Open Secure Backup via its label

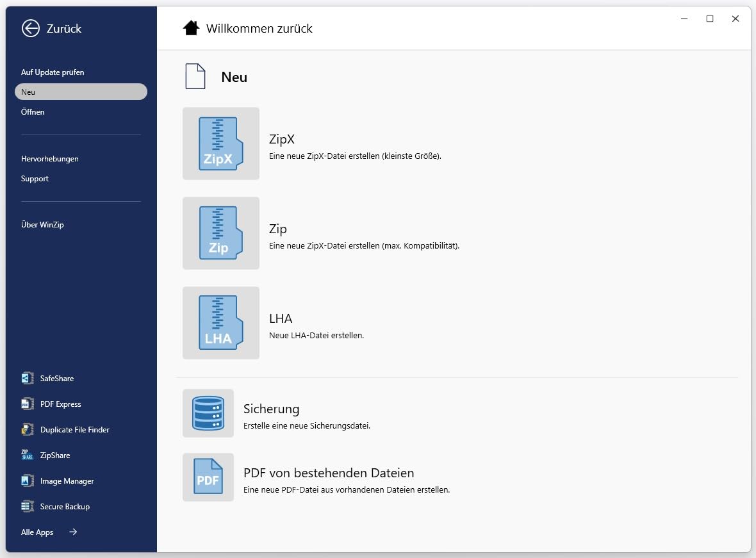65,506
